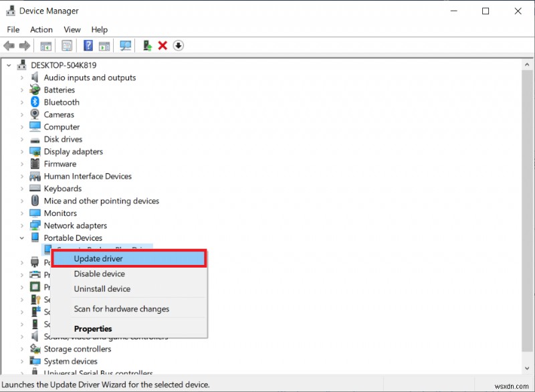
Task: Select the Cameras webcam icon
Action: pyautogui.click(x=35, y=114)
